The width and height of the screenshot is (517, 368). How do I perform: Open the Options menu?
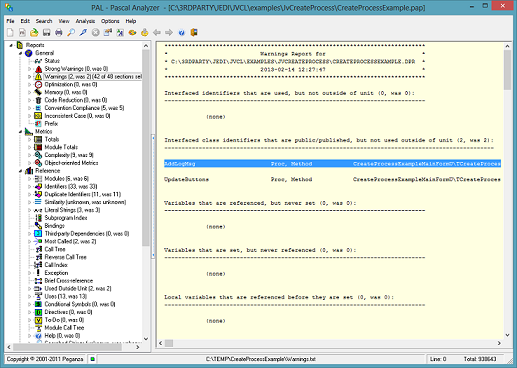[x=110, y=21]
